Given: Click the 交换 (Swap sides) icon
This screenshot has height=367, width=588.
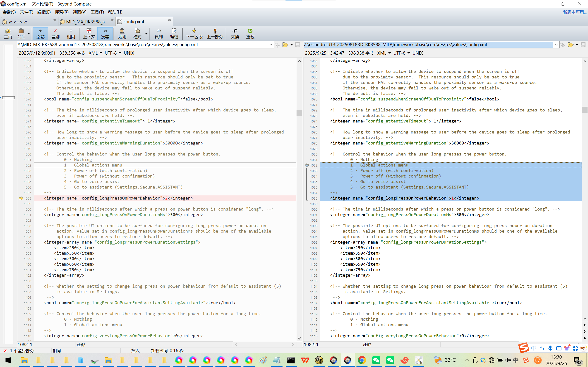Looking at the screenshot, I should click(x=235, y=33).
